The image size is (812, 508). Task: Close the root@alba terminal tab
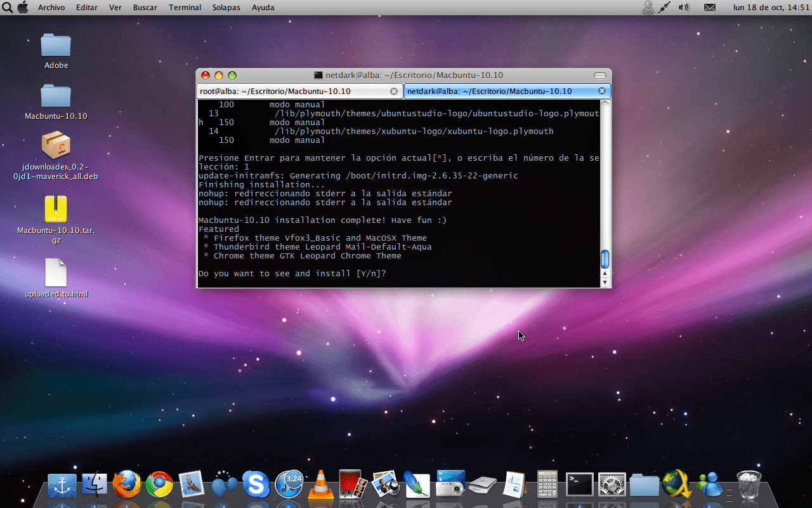pyautogui.click(x=393, y=91)
